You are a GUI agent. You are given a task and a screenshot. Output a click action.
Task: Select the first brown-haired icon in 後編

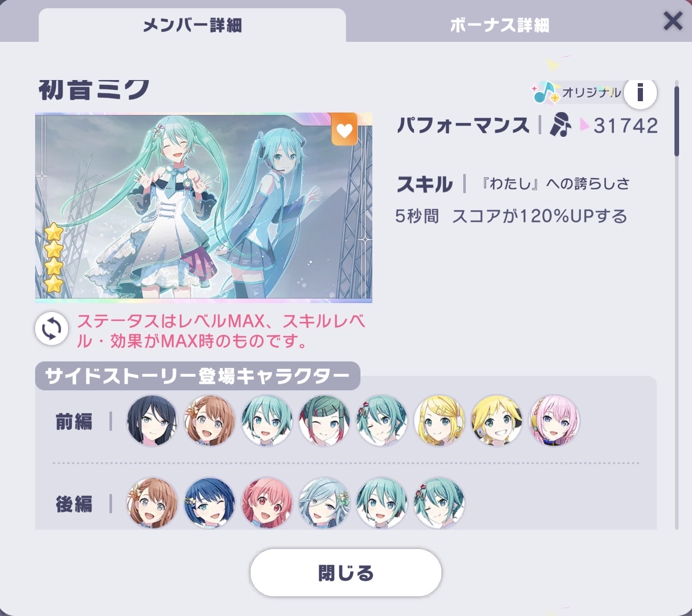point(152,502)
